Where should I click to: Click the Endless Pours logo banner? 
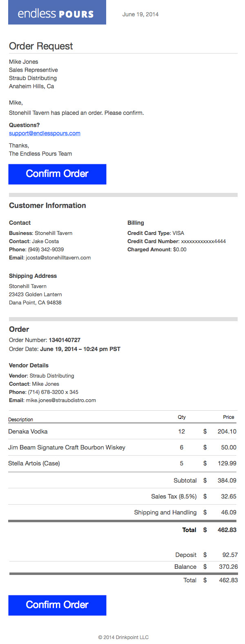point(57,12)
